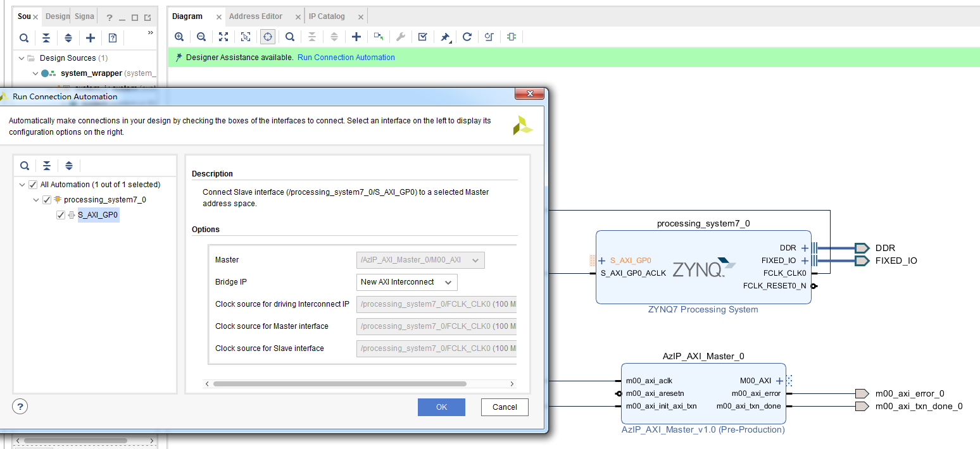Click the wrench customize block icon
This screenshot has width=980, height=449.
pos(401,37)
